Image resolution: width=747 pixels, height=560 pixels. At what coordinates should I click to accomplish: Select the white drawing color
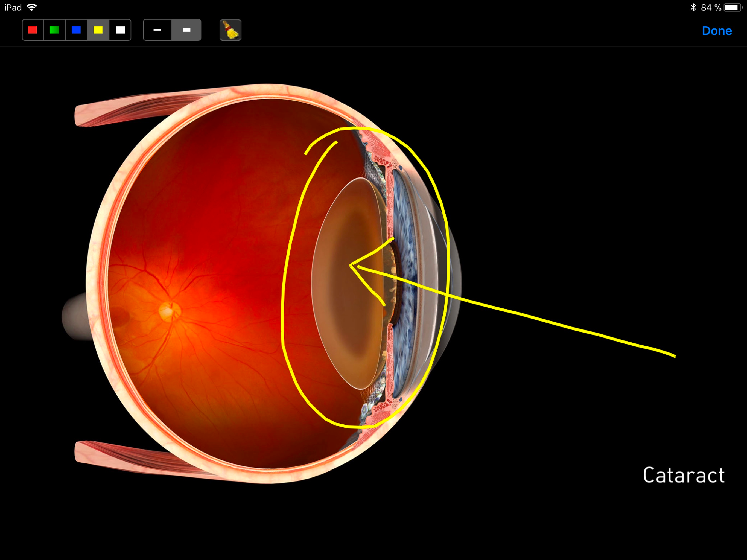coord(120,30)
